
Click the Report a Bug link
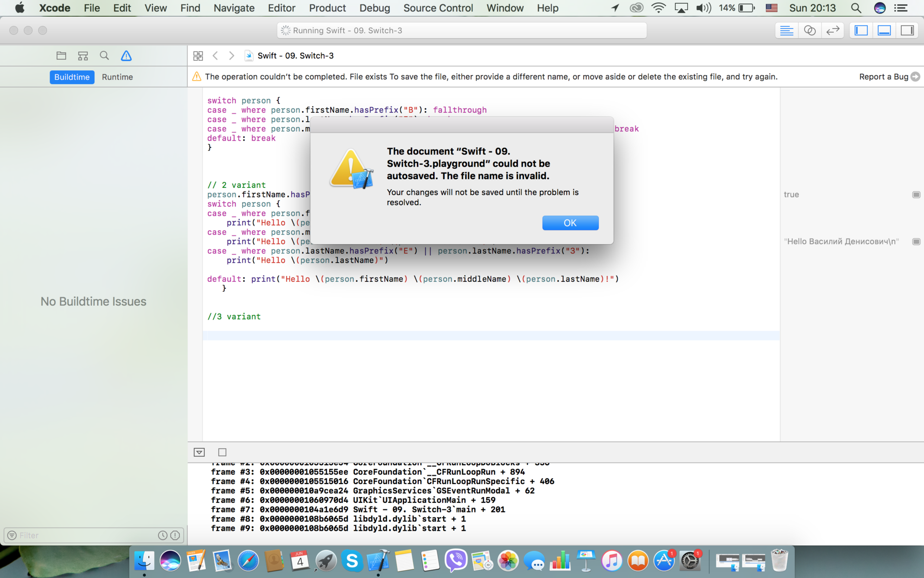point(884,77)
